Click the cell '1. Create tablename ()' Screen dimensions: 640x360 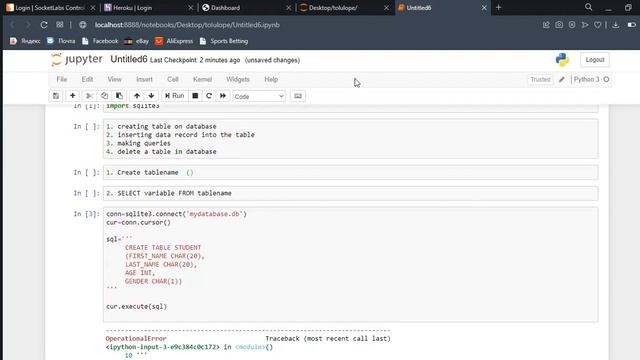351,172
